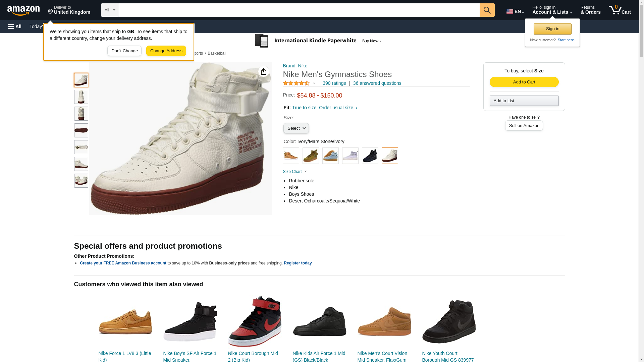Open Returns & Orders
The height and width of the screenshot is (362, 644).
point(590,10)
